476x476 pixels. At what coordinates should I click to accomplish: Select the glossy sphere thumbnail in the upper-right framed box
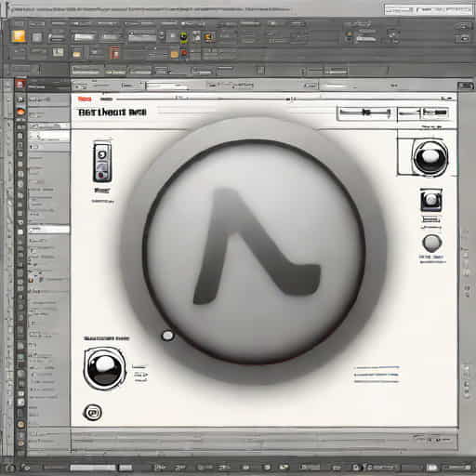pos(430,158)
